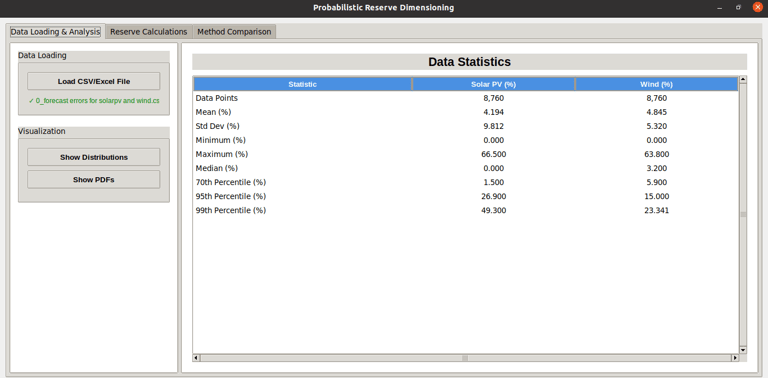Click Wind 95th percentile value 15.000
Image resolution: width=768 pixels, height=378 pixels.
pos(656,196)
